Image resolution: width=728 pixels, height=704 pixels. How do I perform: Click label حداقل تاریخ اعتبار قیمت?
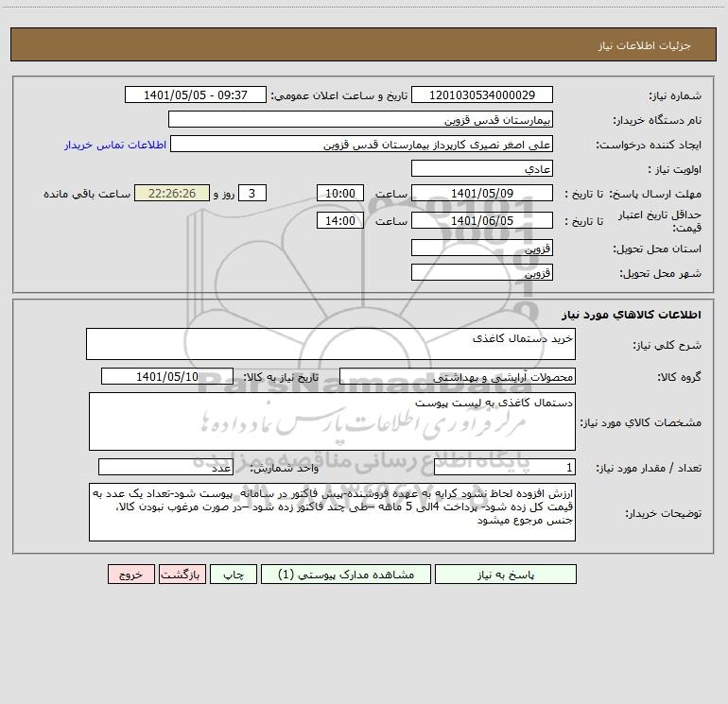660,221
